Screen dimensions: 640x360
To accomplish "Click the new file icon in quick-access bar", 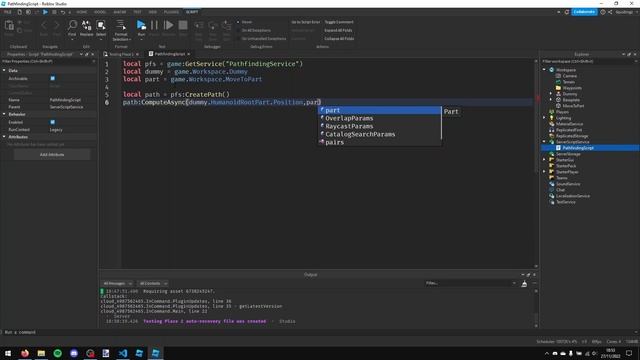I will point(19,12).
